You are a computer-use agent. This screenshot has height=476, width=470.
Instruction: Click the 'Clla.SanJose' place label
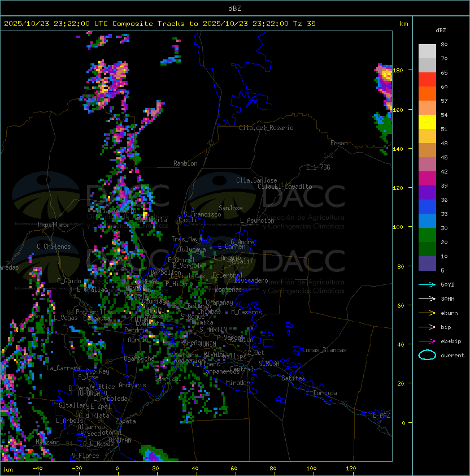click(256, 180)
